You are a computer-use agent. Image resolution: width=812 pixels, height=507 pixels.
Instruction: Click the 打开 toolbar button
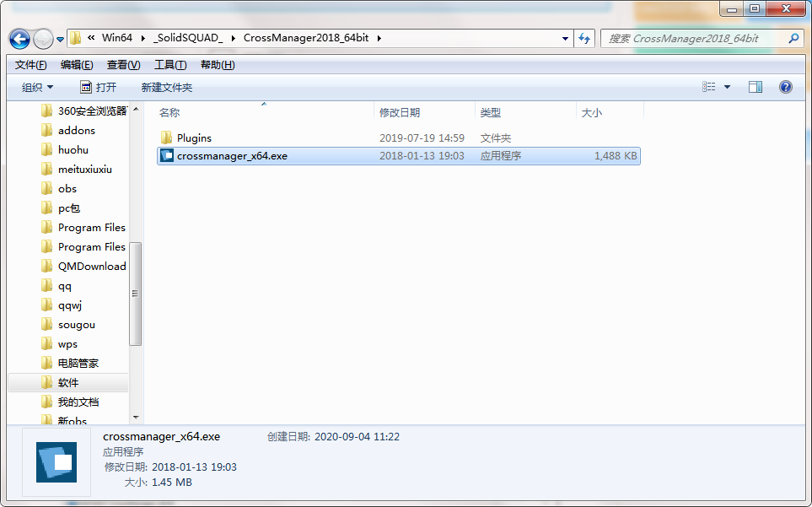click(99, 88)
